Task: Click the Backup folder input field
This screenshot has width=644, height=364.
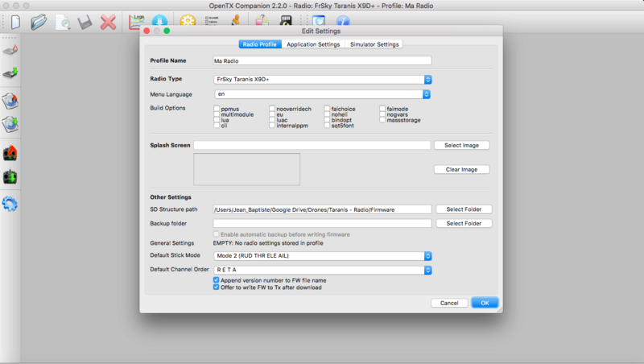Action: tap(322, 223)
